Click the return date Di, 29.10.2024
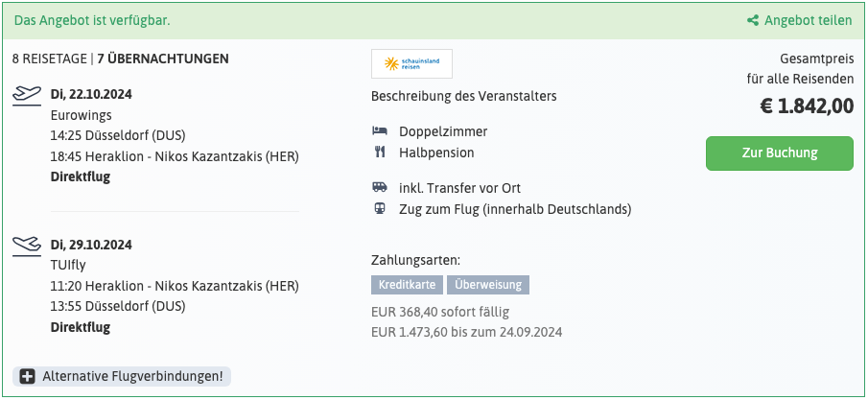The image size is (868, 400). (91, 245)
